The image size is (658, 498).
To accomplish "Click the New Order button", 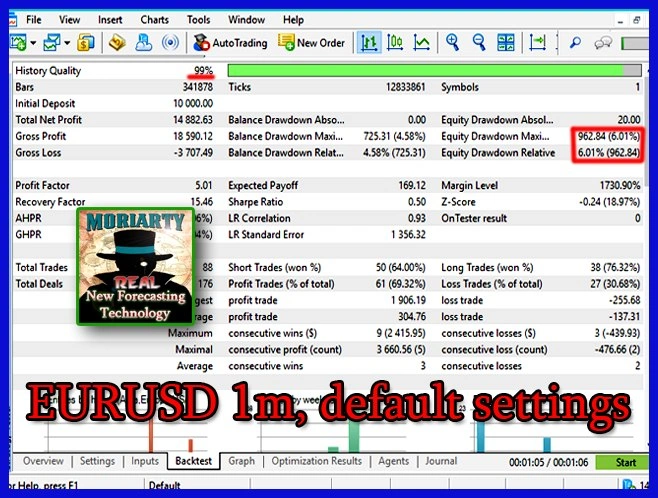I will pos(312,43).
